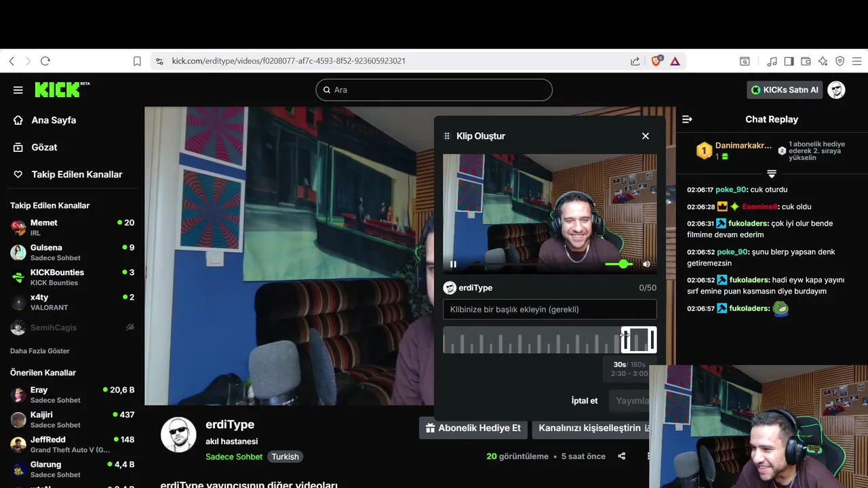Open the Brave Wallet icon
Screen dimensions: 868x488
click(x=806, y=61)
